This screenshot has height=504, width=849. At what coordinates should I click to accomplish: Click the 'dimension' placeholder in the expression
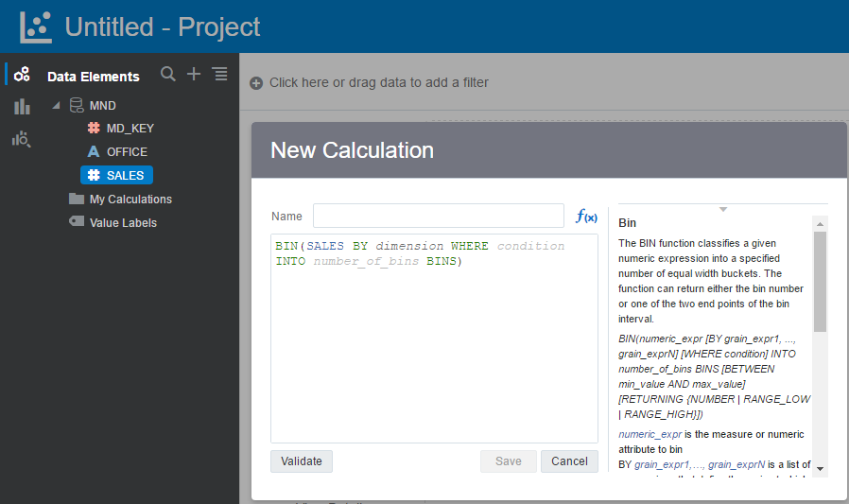point(409,246)
